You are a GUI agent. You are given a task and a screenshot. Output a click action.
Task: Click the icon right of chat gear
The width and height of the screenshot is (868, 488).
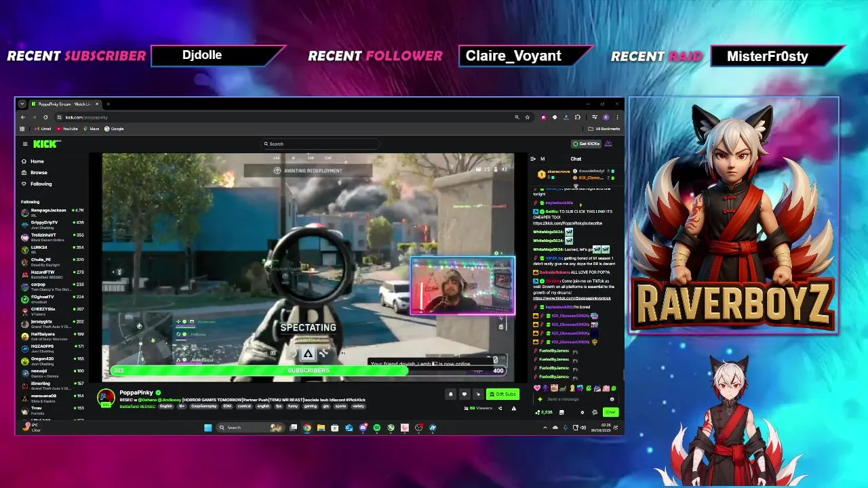point(595,412)
